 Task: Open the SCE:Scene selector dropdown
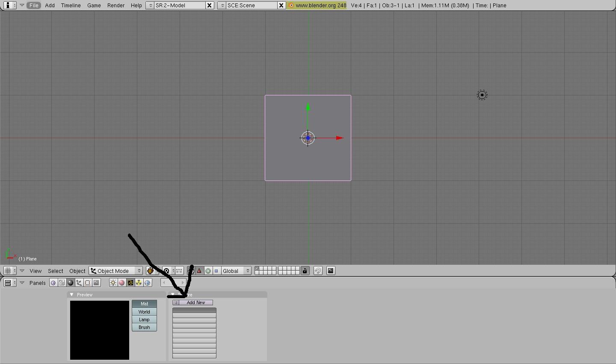(222, 5)
